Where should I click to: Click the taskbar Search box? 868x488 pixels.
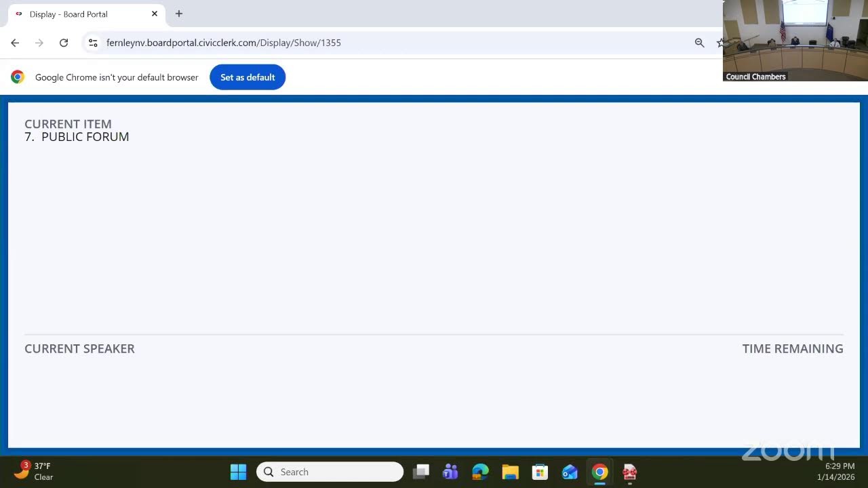[x=330, y=472]
